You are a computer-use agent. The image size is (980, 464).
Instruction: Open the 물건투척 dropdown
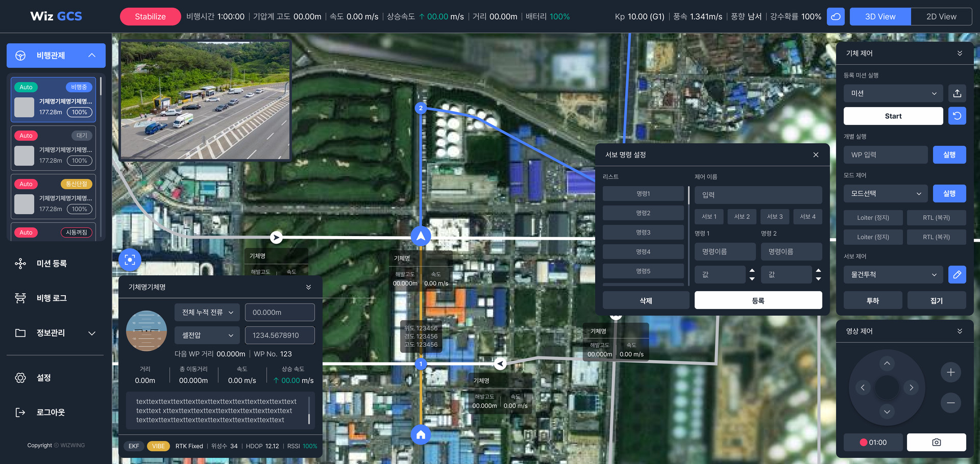click(x=893, y=274)
